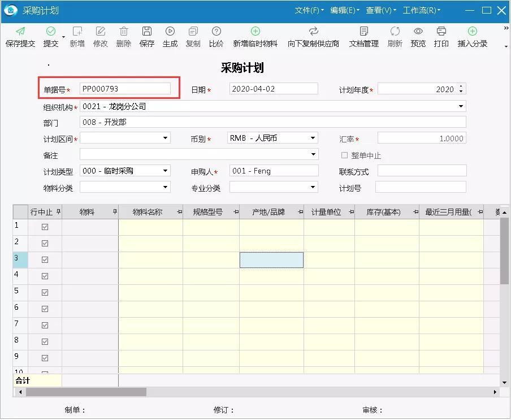This screenshot has width=511, height=420.
Task: Open the 编辑(E) menu
Action: coord(345,10)
